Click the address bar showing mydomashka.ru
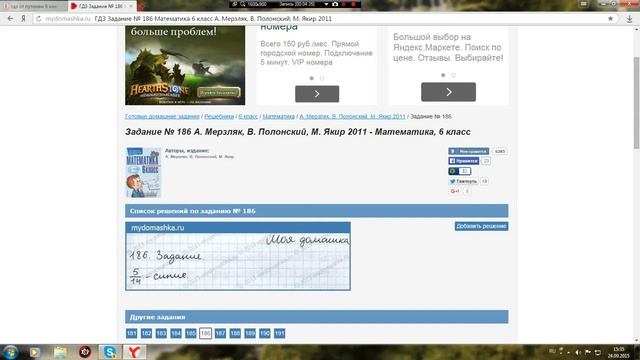This screenshot has width=640, height=360. (322, 19)
